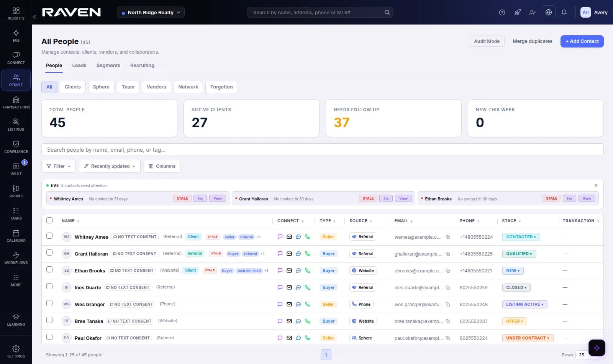The image size is (613, 364).
Task: Open the Insights sidebar icon
Action: (16, 13)
